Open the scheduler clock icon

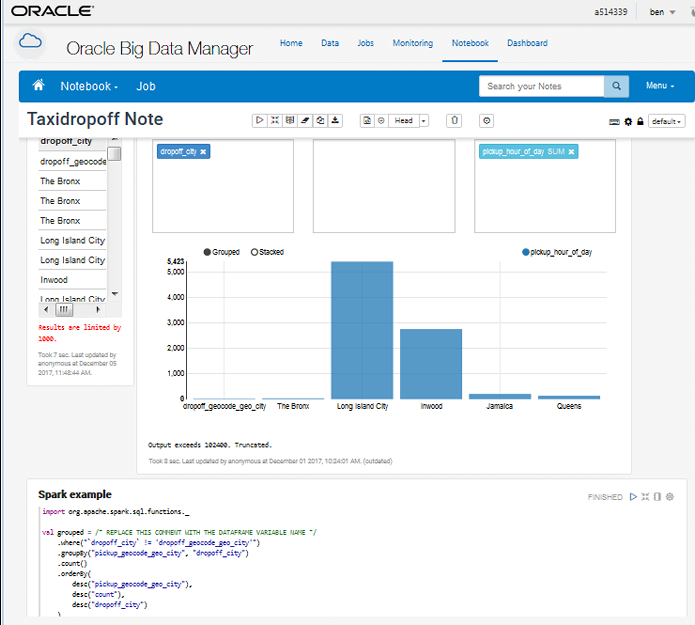coord(487,121)
